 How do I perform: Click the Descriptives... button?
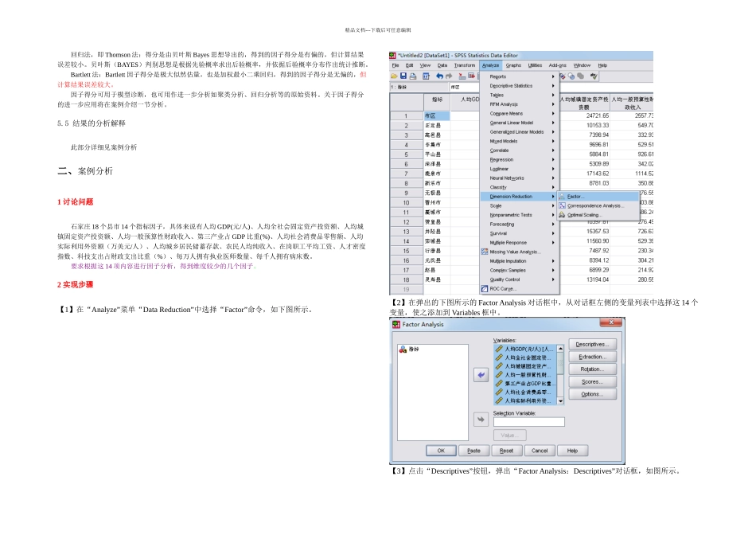click(592, 344)
